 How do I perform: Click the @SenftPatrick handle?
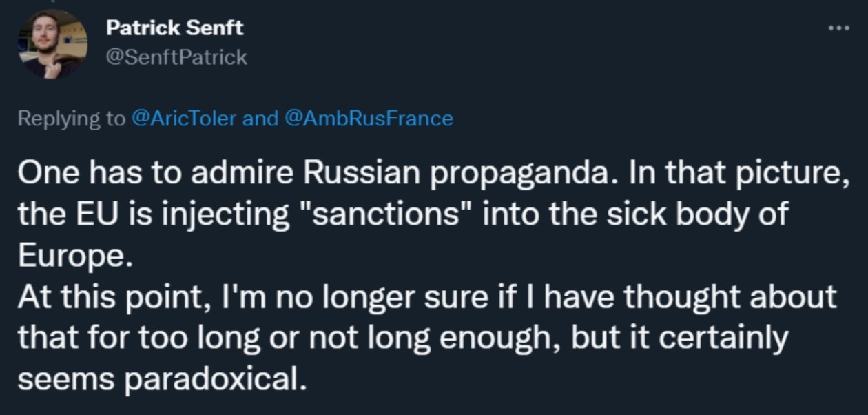coord(176,57)
